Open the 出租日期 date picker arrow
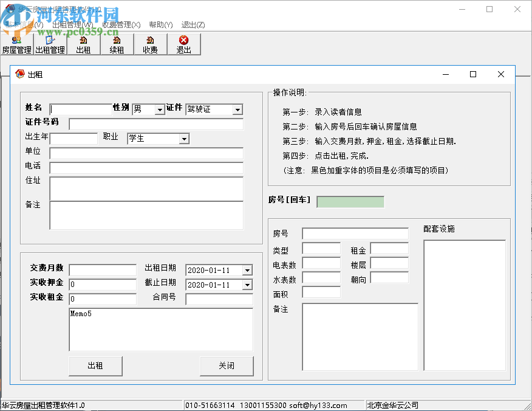532x411 pixels. point(247,271)
